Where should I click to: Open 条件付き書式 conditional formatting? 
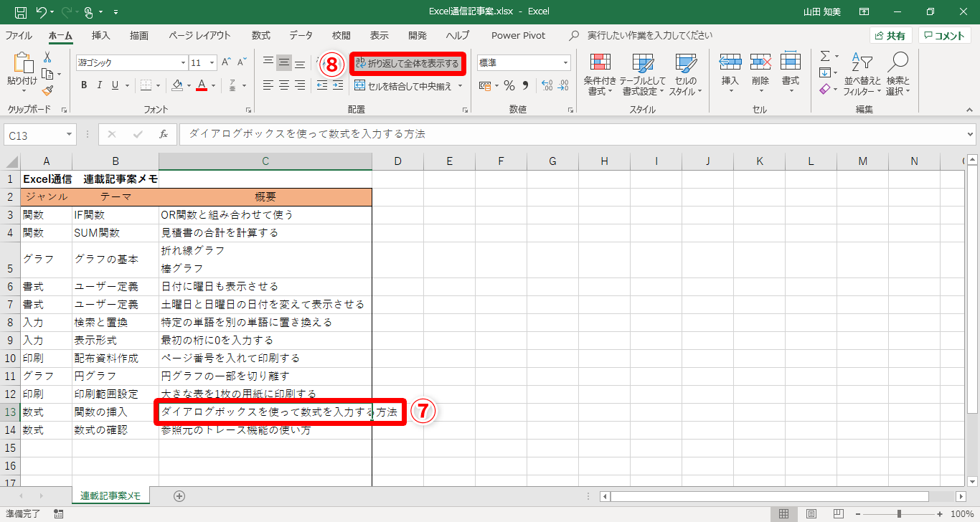(600, 75)
